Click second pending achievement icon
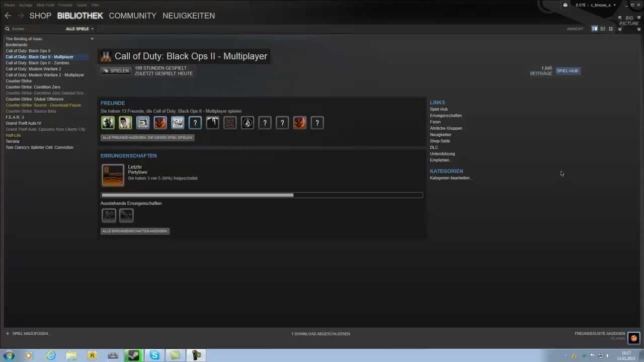Image resolution: width=644 pixels, height=362 pixels. click(x=126, y=215)
